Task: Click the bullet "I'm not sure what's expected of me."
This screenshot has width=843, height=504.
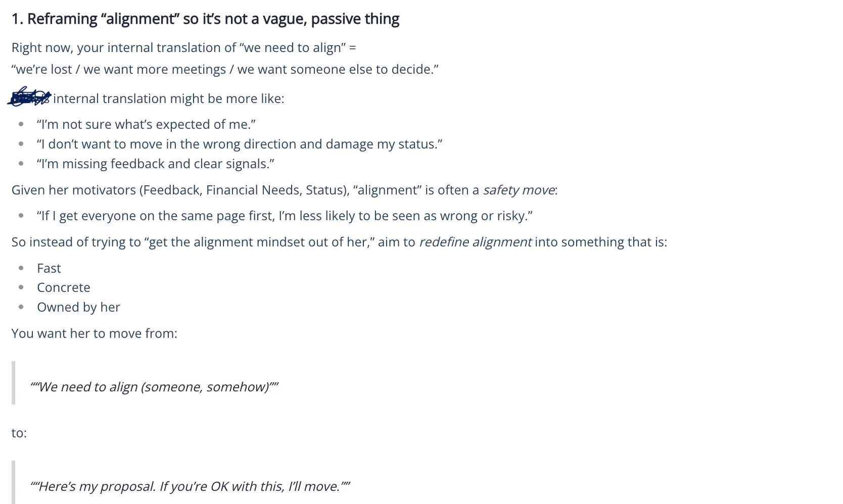Action: [146, 124]
